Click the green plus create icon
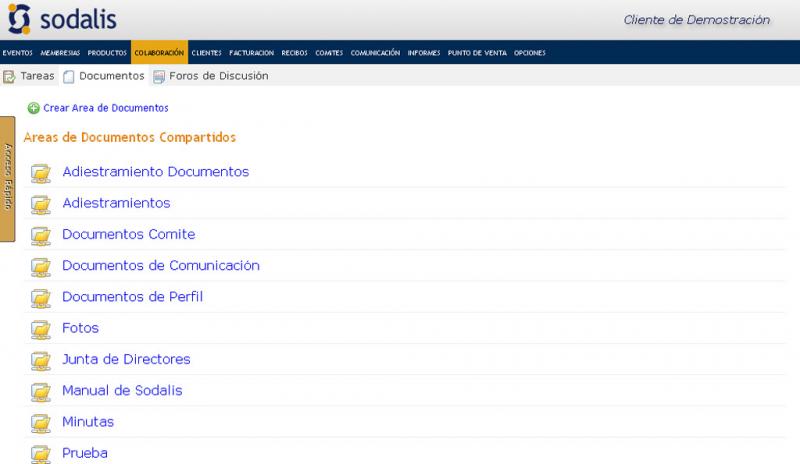Viewport: 800px width, 464px height. pyautogui.click(x=33, y=108)
